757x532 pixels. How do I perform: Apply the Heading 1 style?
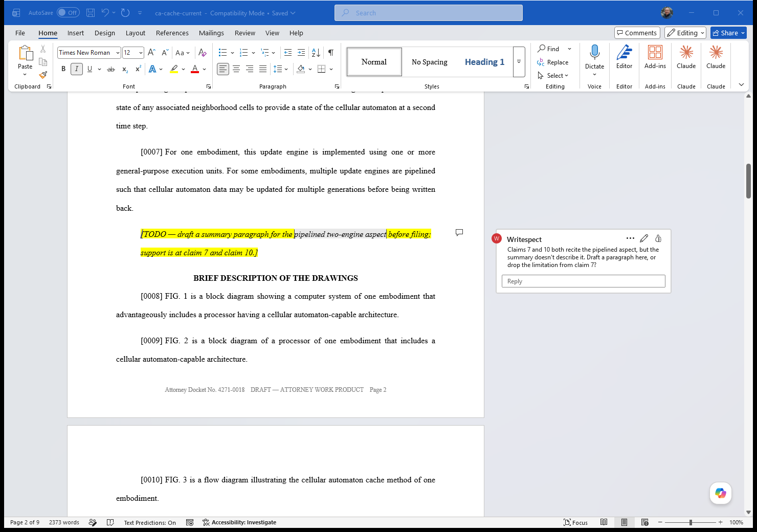click(x=484, y=62)
